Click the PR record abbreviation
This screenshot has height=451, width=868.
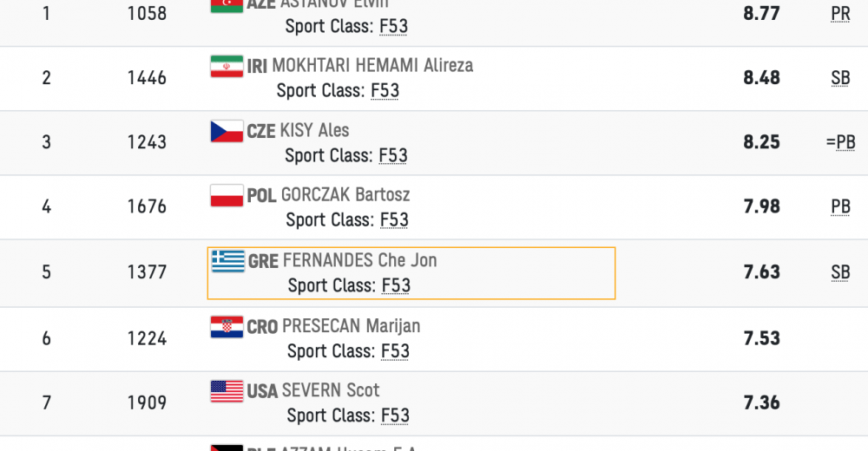click(840, 14)
